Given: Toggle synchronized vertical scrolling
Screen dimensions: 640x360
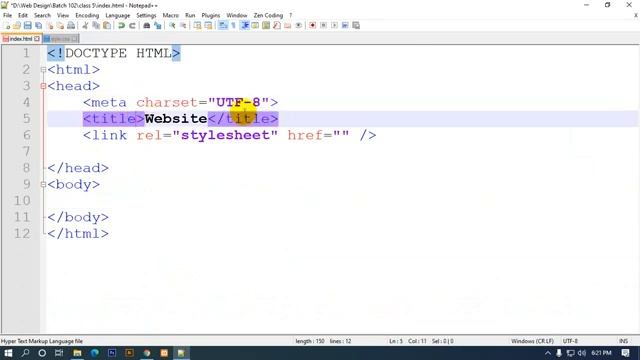Looking at the screenshot, I should click(x=197, y=25).
